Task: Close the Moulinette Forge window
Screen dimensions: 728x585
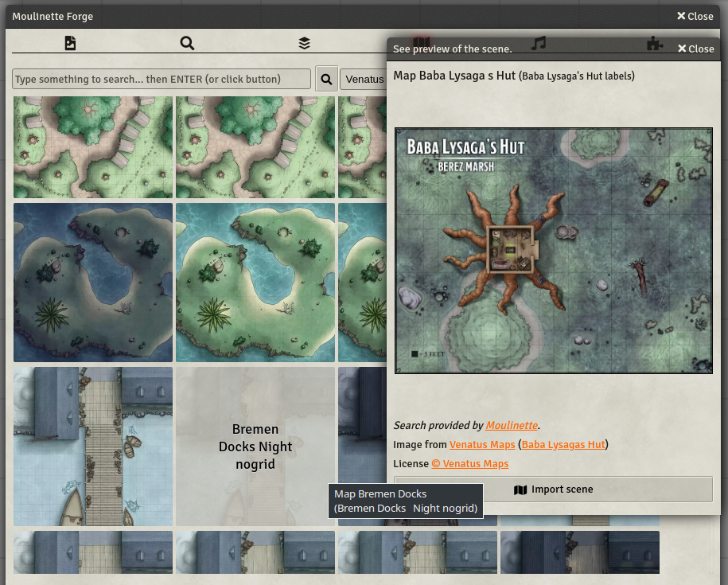Action: coord(695,16)
